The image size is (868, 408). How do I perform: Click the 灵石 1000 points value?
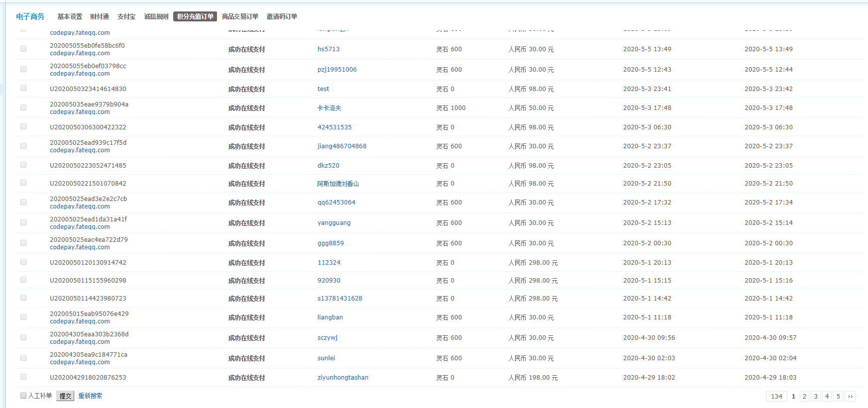tap(451, 108)
